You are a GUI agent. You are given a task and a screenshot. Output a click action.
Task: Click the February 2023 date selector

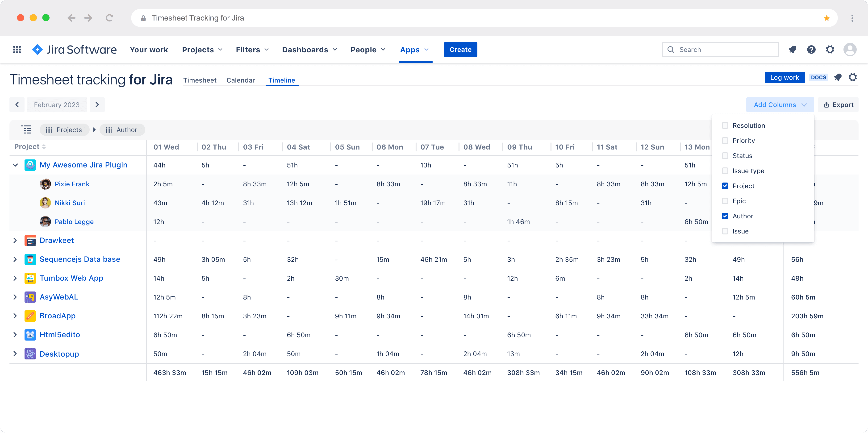(57, 105)
